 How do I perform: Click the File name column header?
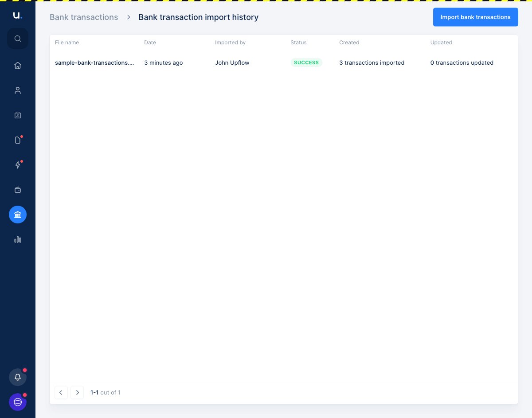pos(67,43)
